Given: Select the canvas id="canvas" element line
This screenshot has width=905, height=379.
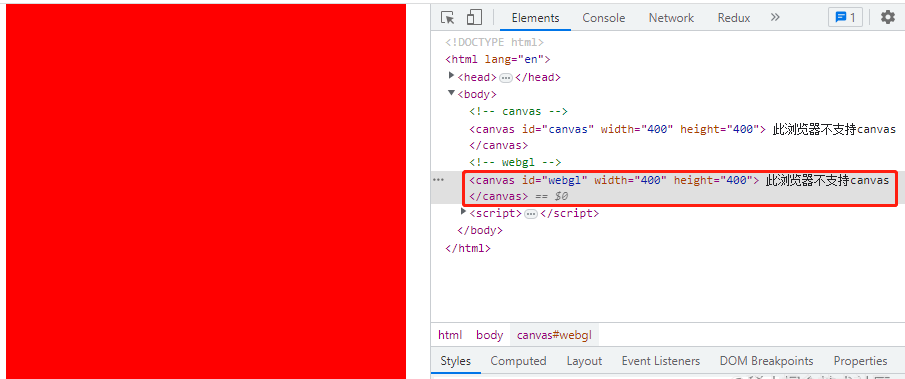Looking at the screenshot, I should coord(682,129).
